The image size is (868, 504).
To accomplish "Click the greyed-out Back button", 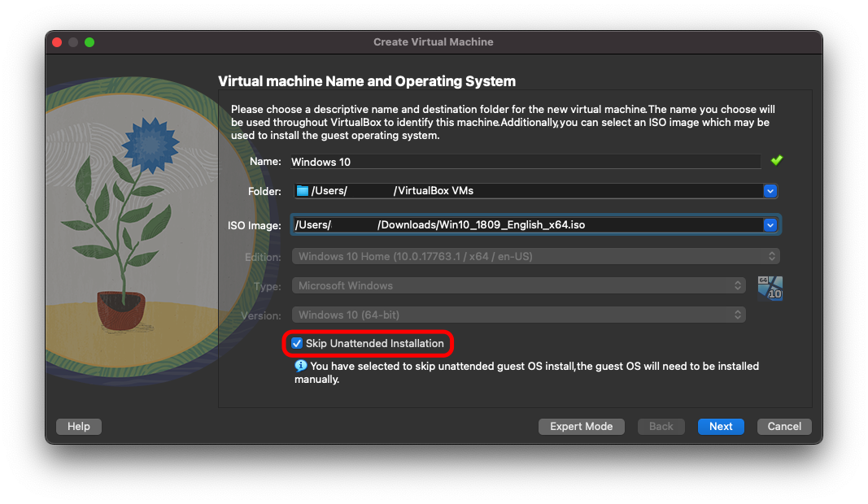I will pos(661,427).
